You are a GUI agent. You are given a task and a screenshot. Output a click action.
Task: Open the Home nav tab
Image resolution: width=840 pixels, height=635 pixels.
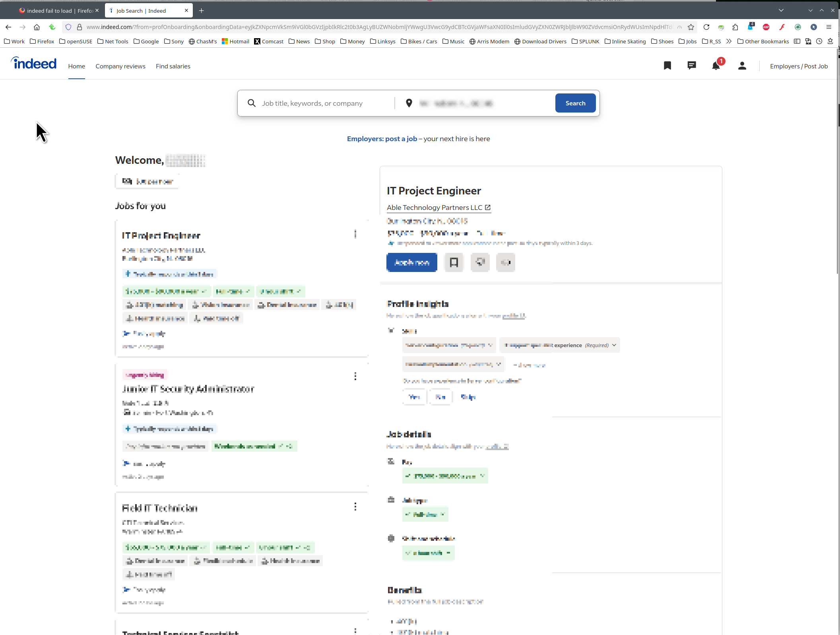click(76, 66)
